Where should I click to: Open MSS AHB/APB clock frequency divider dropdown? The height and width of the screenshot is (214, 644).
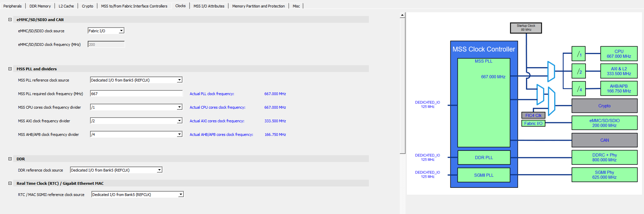tap(136, 134)
